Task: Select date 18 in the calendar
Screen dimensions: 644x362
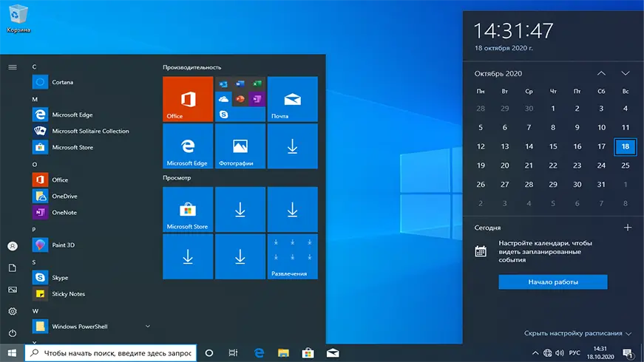Action: point(625,146)
